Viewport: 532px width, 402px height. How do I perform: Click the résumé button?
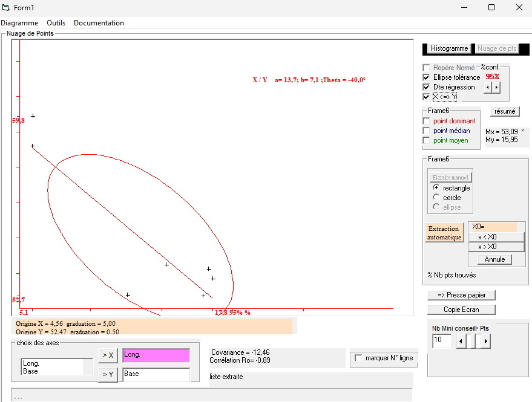click(x=505, y=111)
